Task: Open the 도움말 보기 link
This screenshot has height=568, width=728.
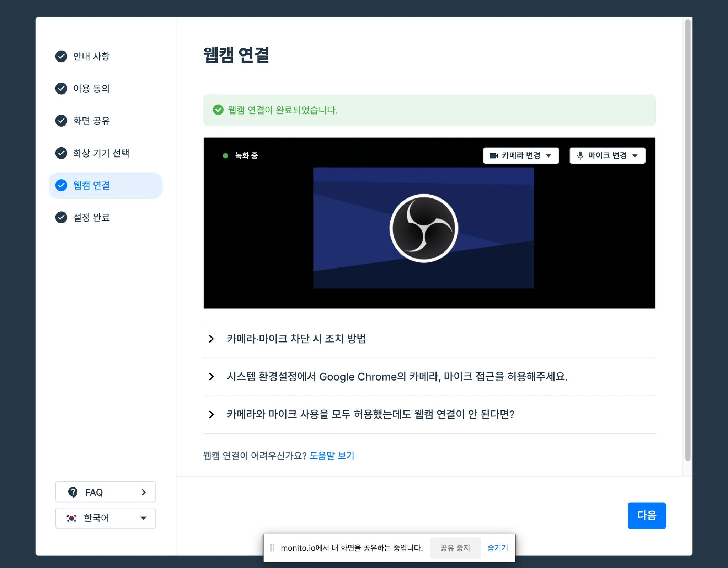Action: pyautogui.click(x=332, y=456)
